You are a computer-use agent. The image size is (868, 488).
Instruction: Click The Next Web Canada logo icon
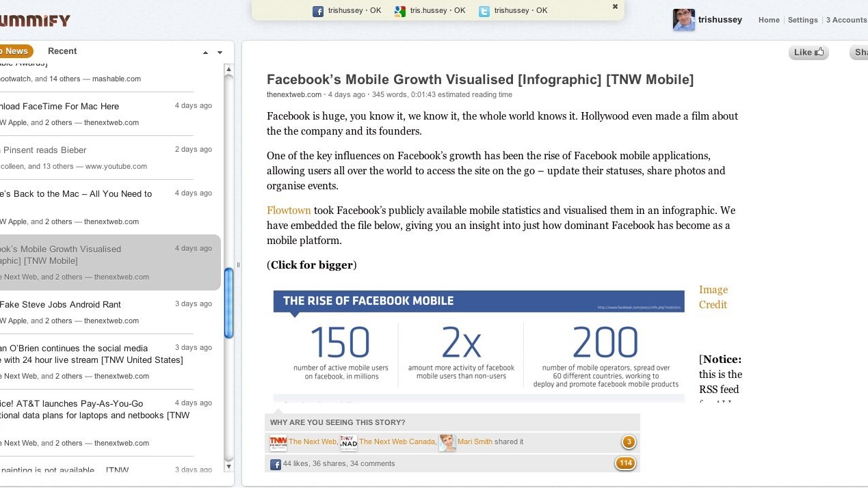[349, 442]
